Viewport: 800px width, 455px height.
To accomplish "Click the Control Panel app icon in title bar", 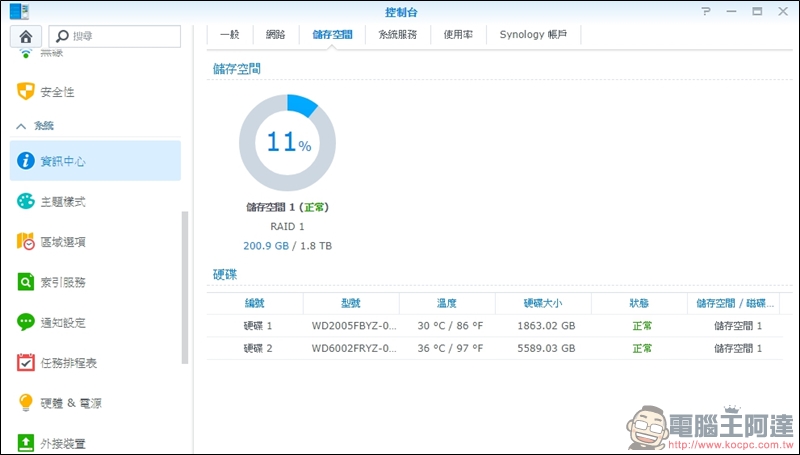I will (19, 11).
